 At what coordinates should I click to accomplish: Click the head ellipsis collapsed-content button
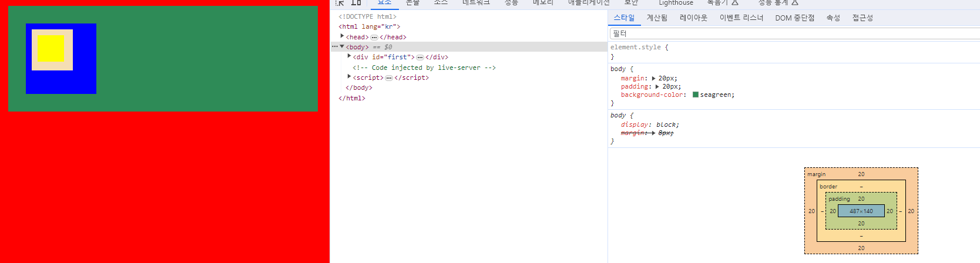tap(374, 37)
